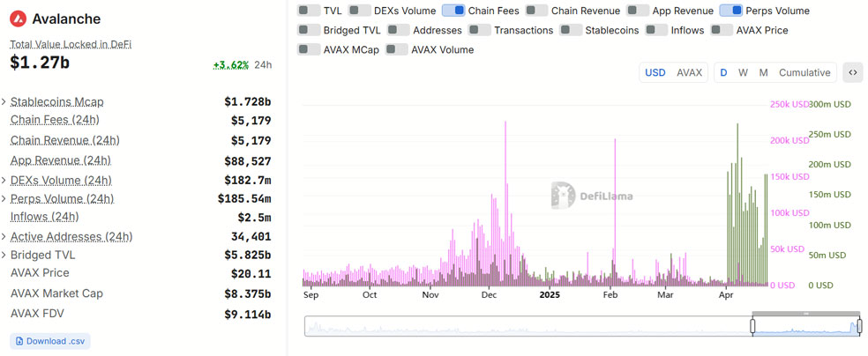Click the 300m USD axis label
The width and height of the screenshot is (868, 356).
(830, 104)
